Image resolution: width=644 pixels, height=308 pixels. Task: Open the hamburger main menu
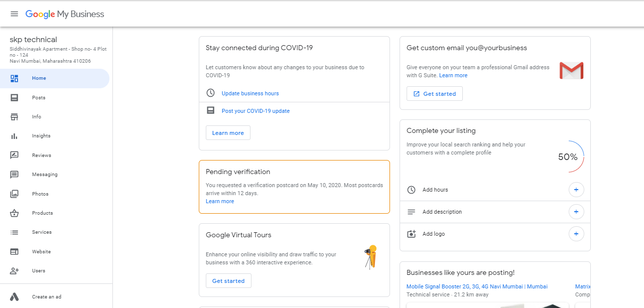point(14,14)
